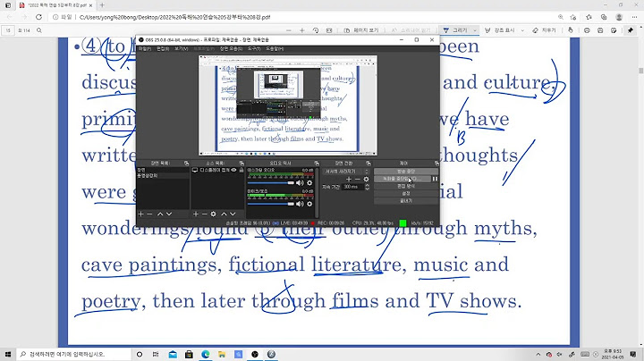Move the source up in list
The height and width of the screenshot is (361, 644).
point(224,214)
